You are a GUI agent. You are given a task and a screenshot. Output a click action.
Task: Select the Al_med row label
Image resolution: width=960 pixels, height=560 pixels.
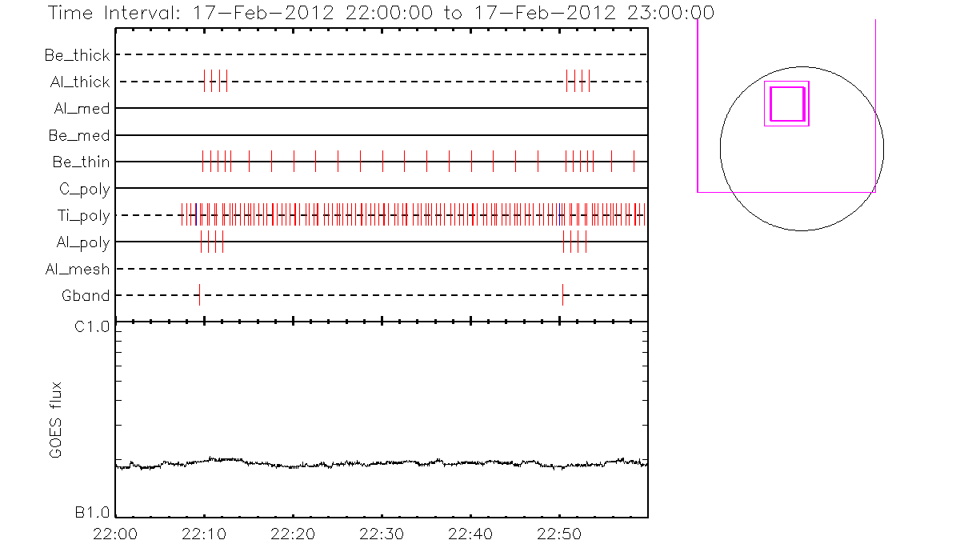point(82,109)
